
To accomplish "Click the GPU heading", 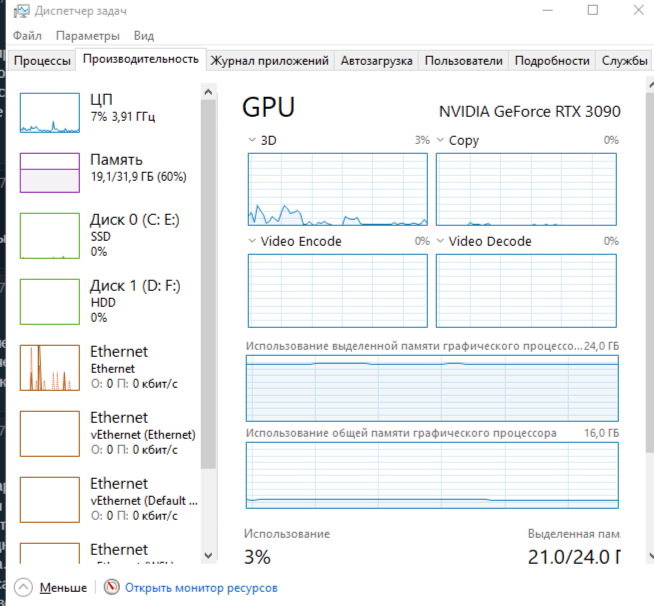I will coord(269,107).
